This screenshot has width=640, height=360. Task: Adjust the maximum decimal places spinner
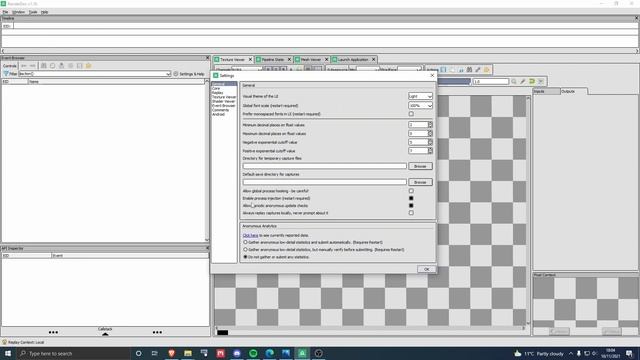[420, 133]
